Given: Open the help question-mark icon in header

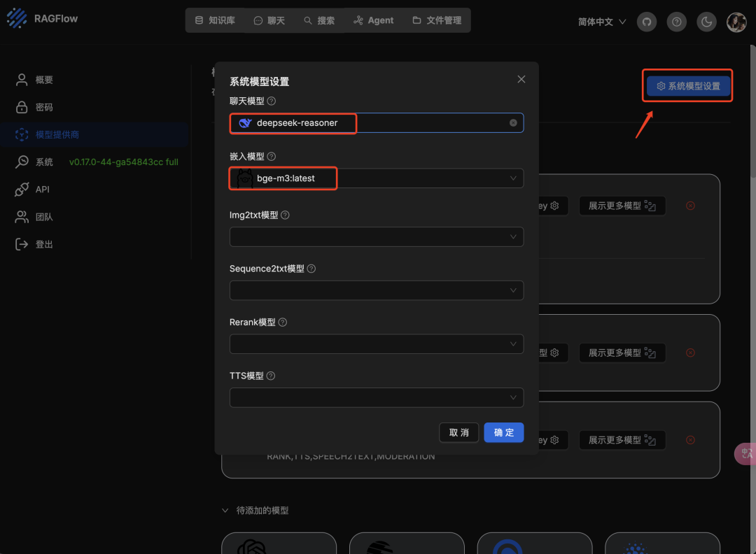Looking at the screenshot, I should coord(676,22).
